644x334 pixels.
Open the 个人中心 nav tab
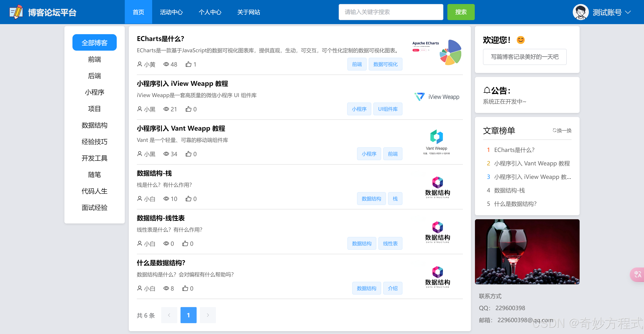coord(210,12)
